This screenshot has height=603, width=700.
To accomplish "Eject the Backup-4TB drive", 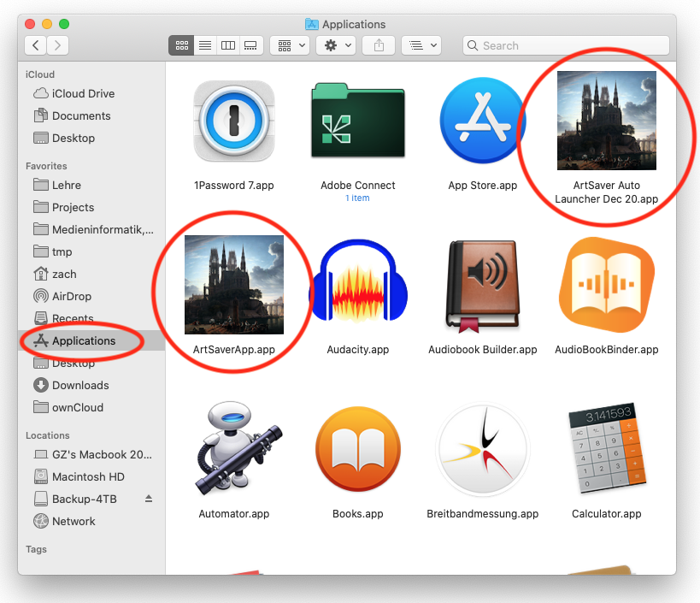I will 149,499.
